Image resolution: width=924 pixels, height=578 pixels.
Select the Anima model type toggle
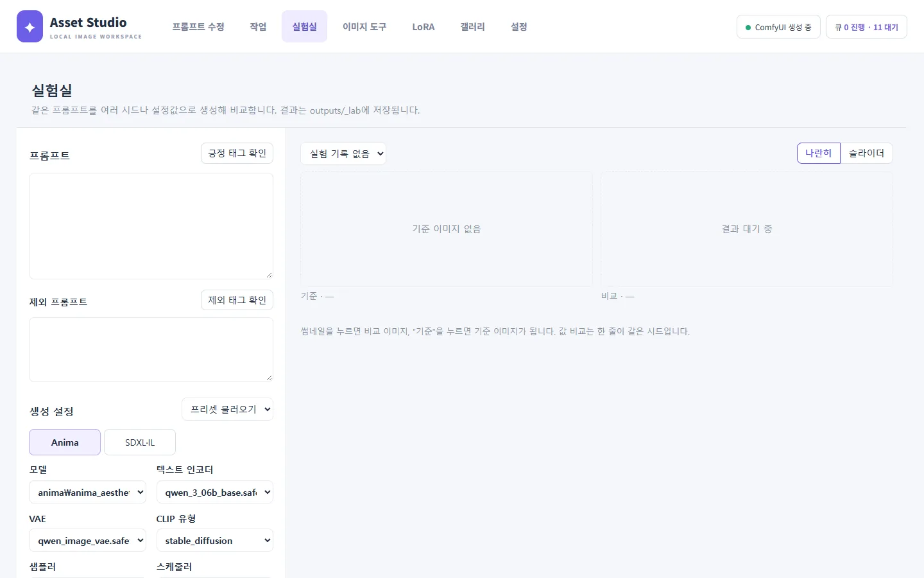coord(65,442)
